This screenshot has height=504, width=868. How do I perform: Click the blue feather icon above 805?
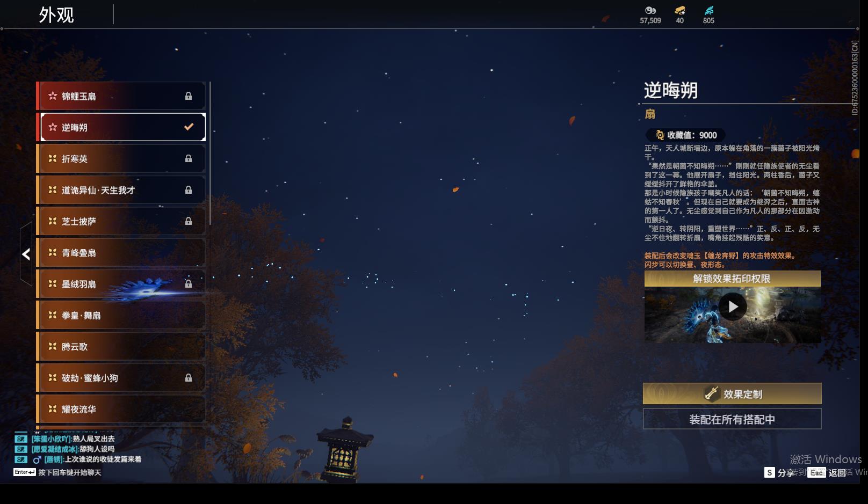(709, 10)
